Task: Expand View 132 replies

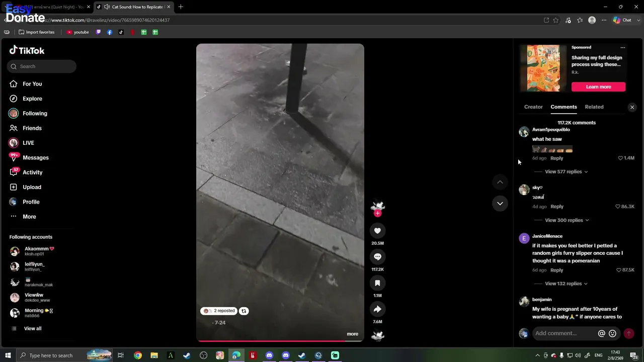Action: click(566, 284)
